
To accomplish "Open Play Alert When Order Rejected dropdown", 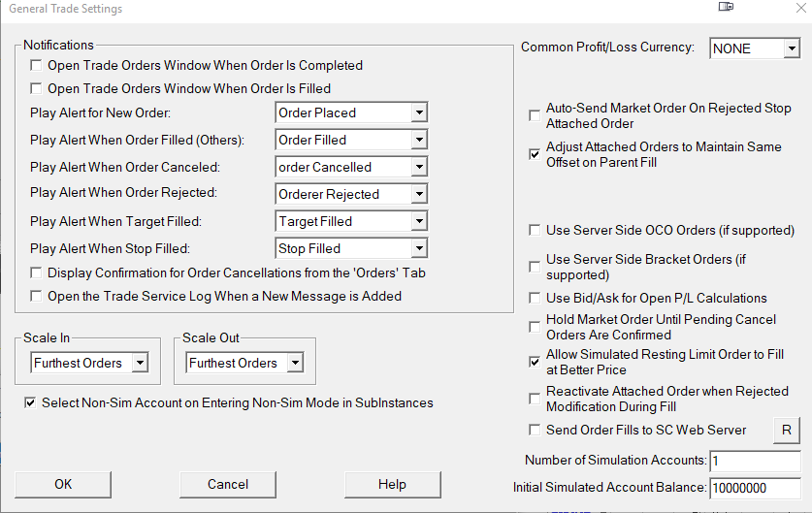I will [418, 194].
